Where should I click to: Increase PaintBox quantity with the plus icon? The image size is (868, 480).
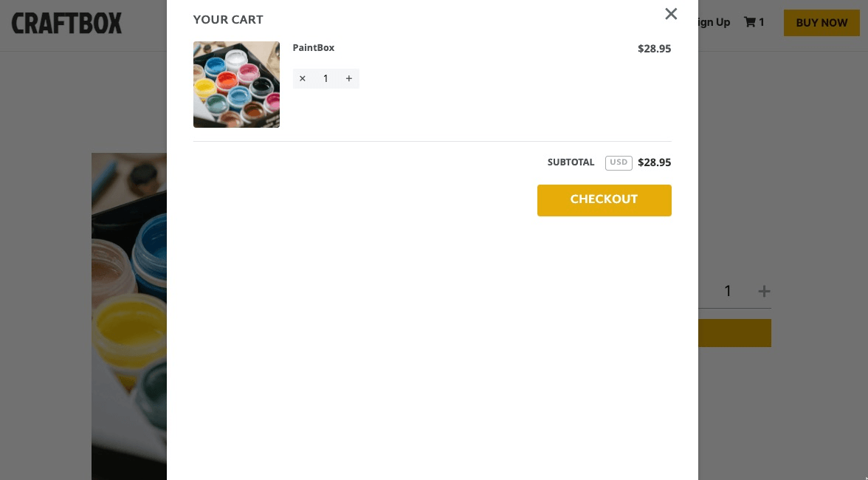click(x=349, y=78)
